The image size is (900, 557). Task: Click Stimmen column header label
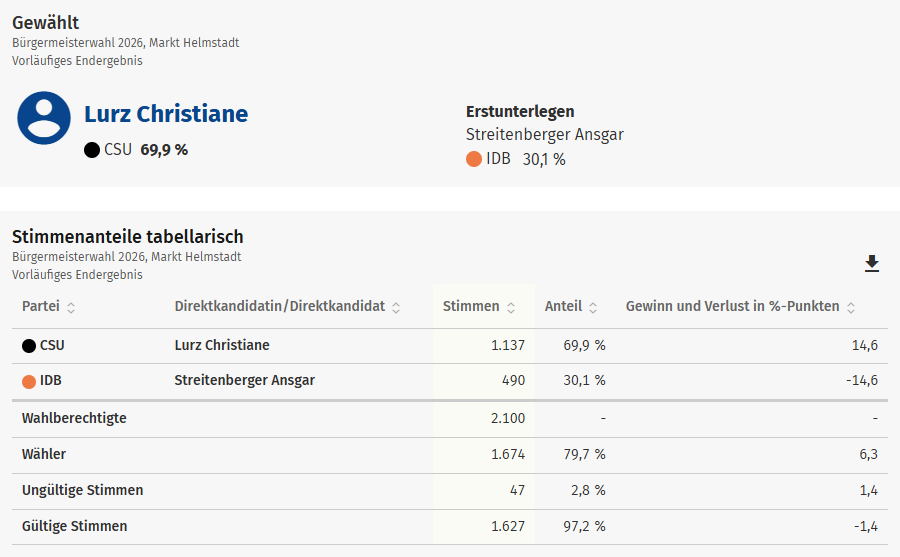(471, 306)
